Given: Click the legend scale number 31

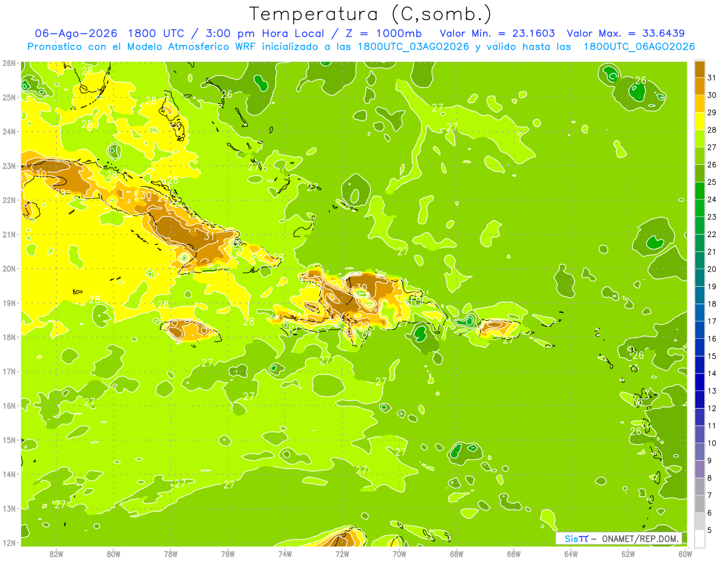Looking at the screenshot, I should (712, 78).
